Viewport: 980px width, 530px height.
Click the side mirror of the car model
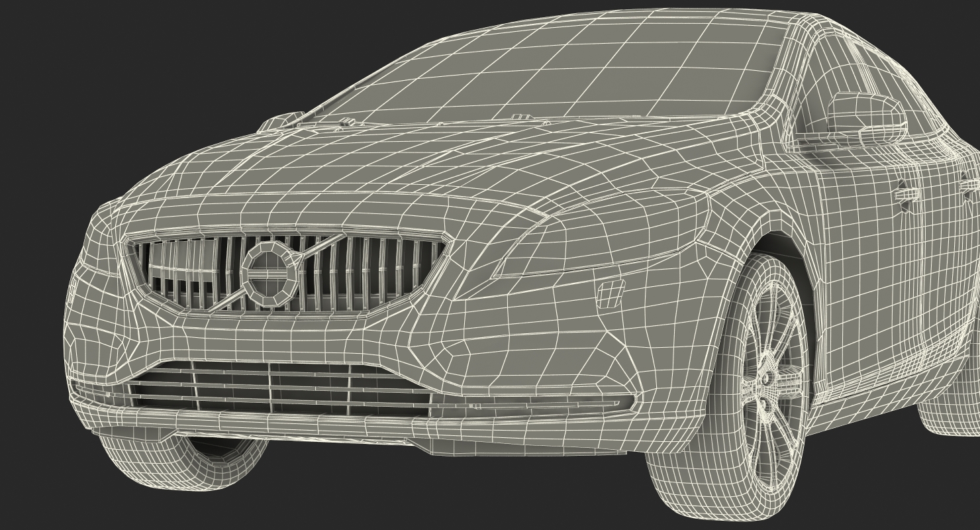[x=866, y=118]
